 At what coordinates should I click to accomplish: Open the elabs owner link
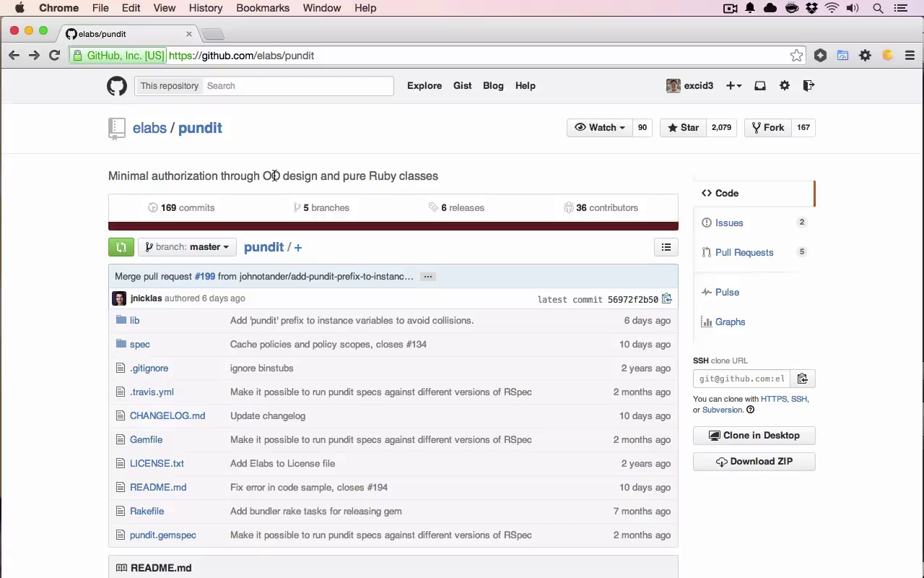tap(149, 128)
